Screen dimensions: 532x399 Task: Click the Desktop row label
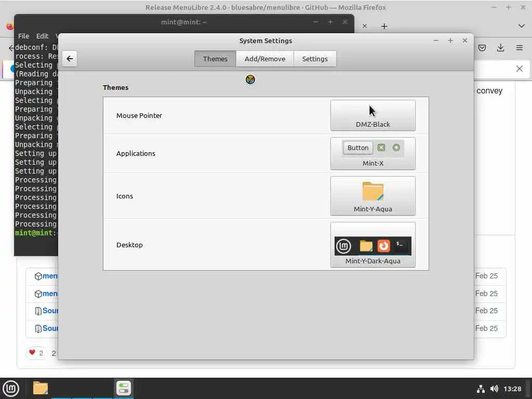(129, 245)
